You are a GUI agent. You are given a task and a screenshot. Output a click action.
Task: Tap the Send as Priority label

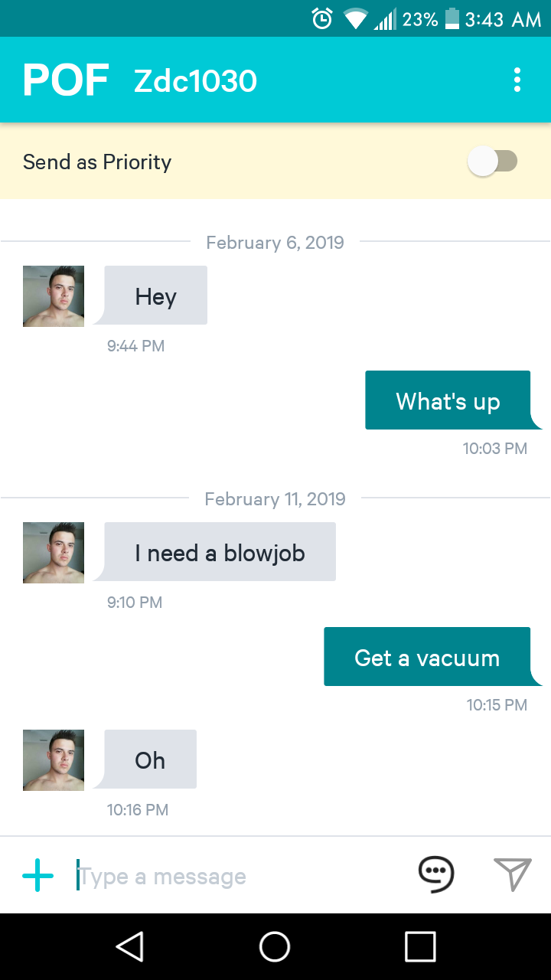point(97,162)
